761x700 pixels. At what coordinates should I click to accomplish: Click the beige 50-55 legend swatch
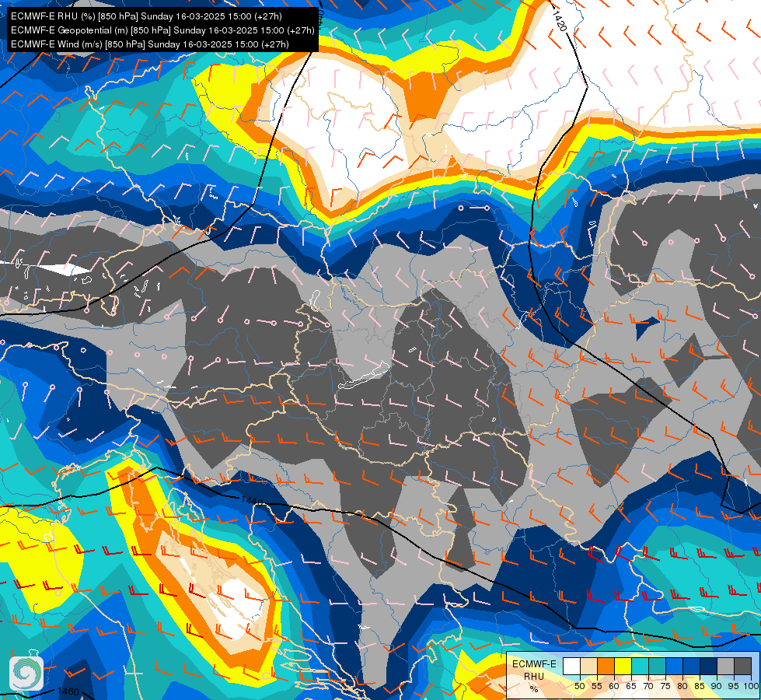588,666
